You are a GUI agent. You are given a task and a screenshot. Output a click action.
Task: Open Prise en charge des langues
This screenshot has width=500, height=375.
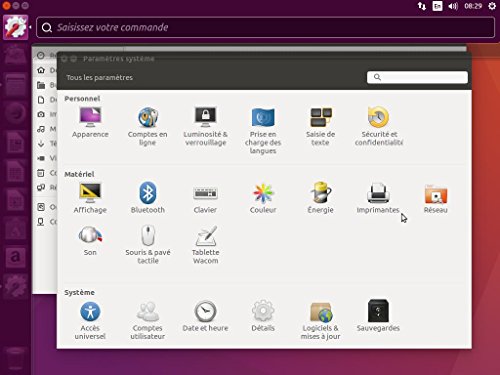point(263,130)
